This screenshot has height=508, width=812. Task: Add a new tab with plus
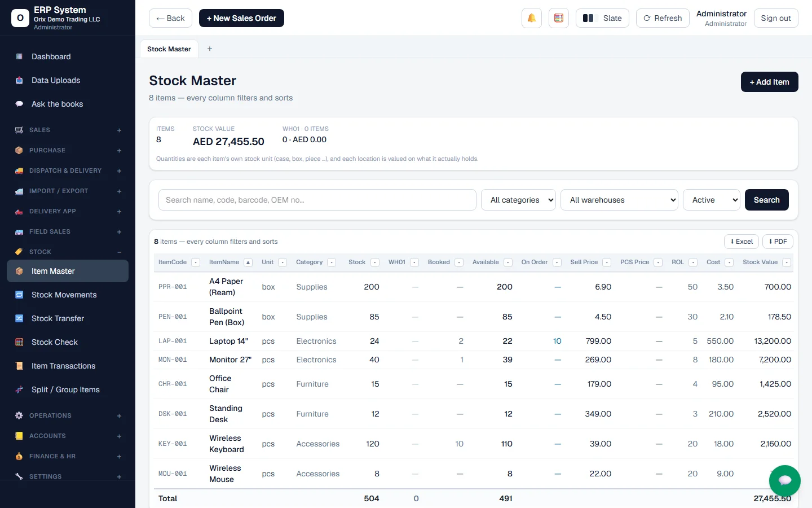click(x=210, y=49)
